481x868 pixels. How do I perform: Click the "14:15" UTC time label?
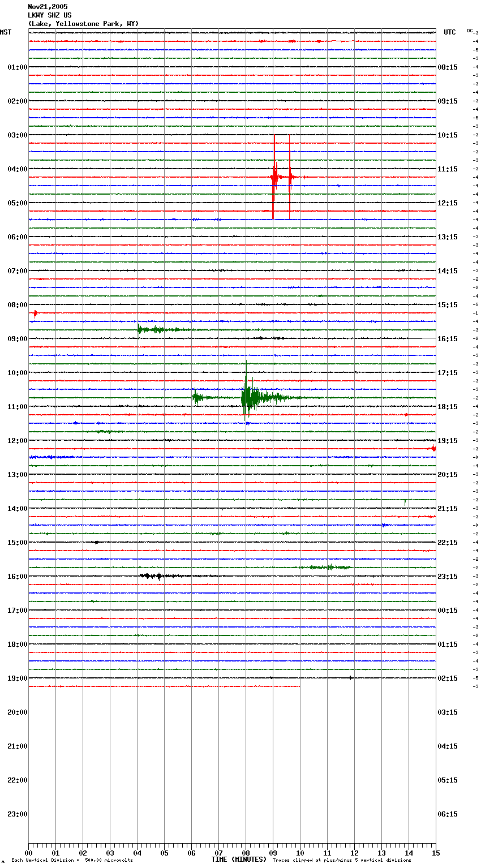(448, 271)
